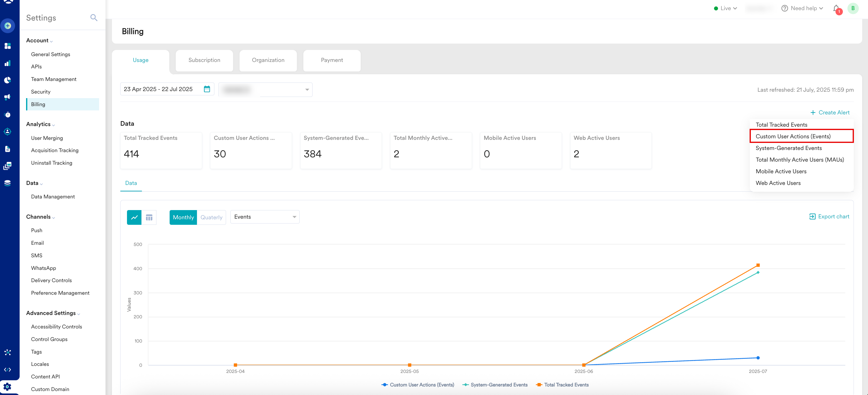Open the user avatar B menu
868x395 pixels.
tap(853, 8)
